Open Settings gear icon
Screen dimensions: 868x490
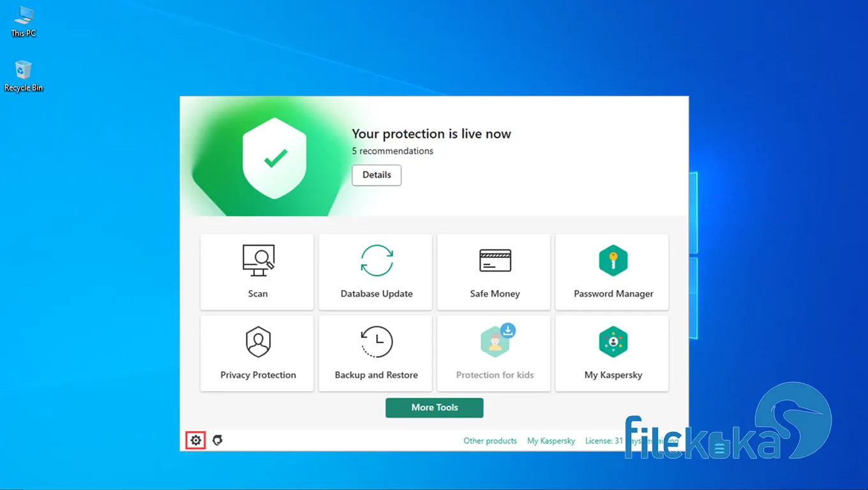coord(196,440)
